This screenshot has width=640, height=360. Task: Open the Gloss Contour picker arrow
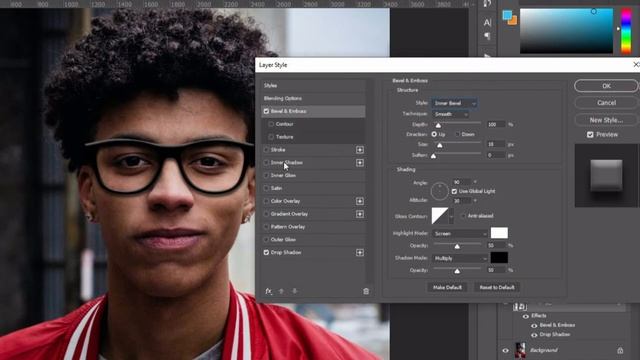coord(451,216)
